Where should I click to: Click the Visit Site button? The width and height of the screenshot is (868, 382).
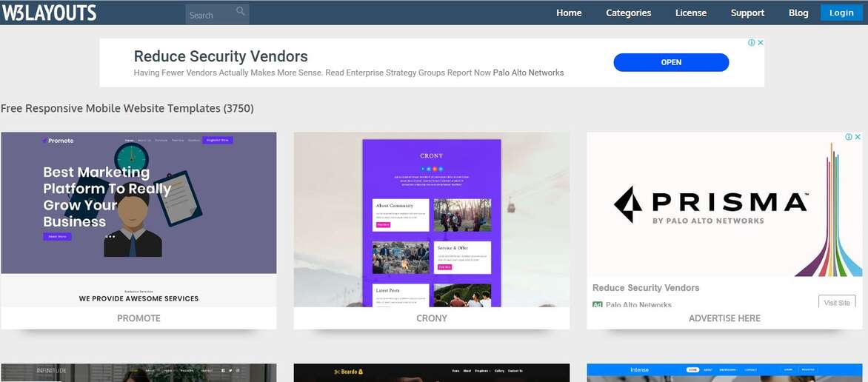pyautogui.click(x=836, y=302)
